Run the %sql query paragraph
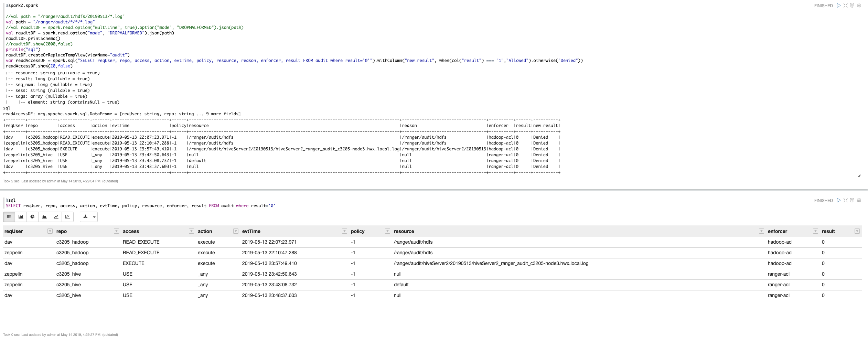 pyautogui.click(x=839, y=200)
